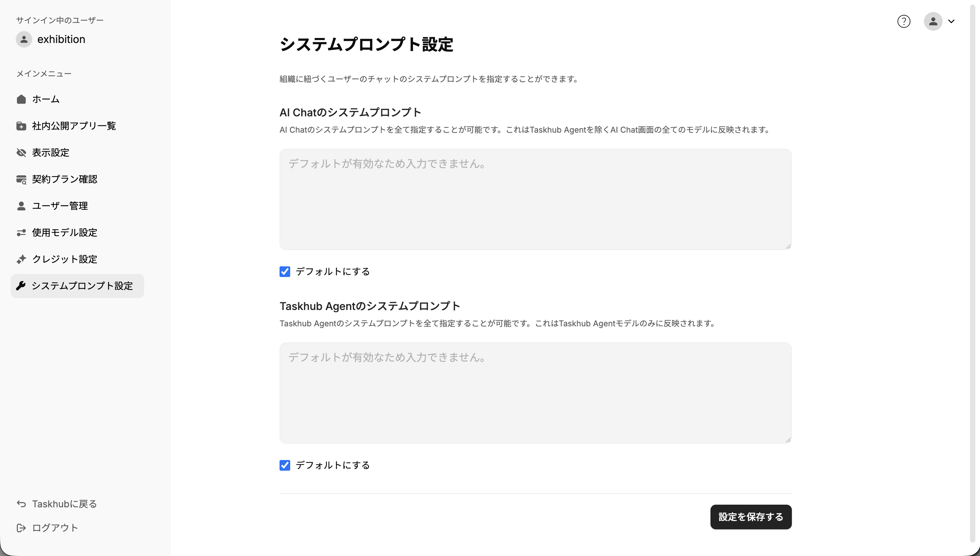Click the AI Chat system prompt textarea
Viewport: 980px width, 556px height.
pos(535,199)
